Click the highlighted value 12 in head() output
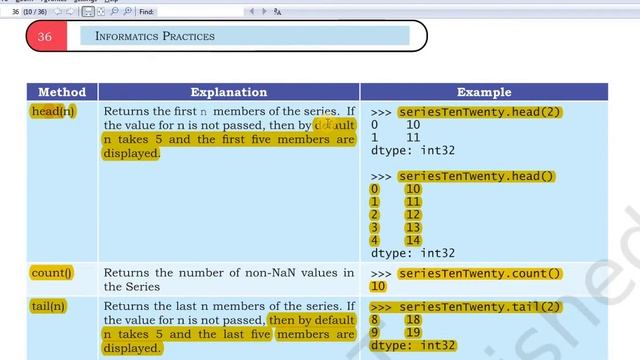The height and width of the screenshot is (360, 640). [413, 215]
